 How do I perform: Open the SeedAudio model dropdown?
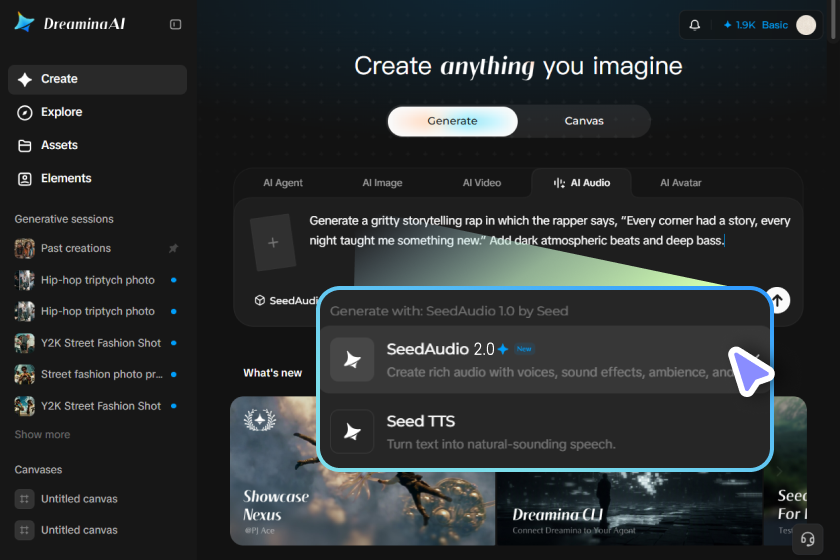coord(286,301)
